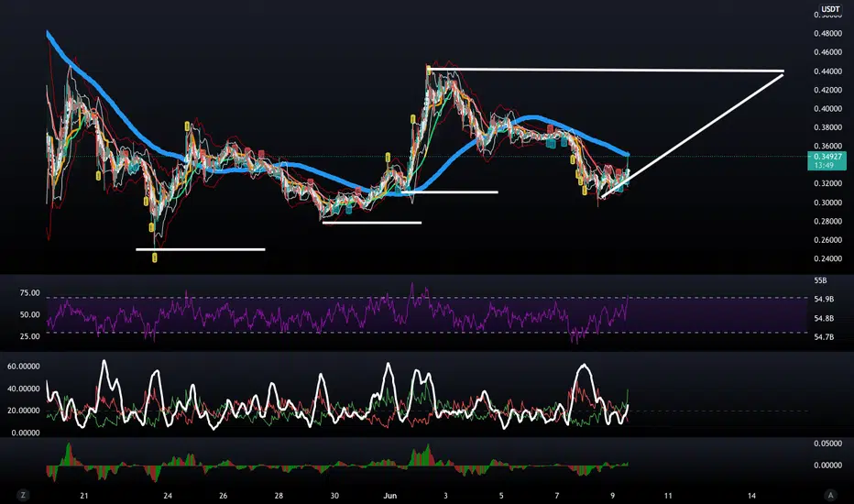Viewport: 854px width, 504px height.
Task: Click the 54.7B scale label
Action: pyautogui.click(x=824, y=337)
